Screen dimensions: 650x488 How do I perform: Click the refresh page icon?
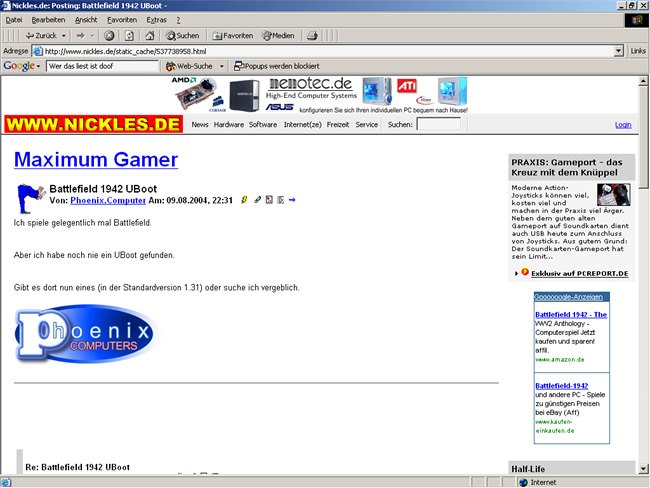[x=129, y=36]
